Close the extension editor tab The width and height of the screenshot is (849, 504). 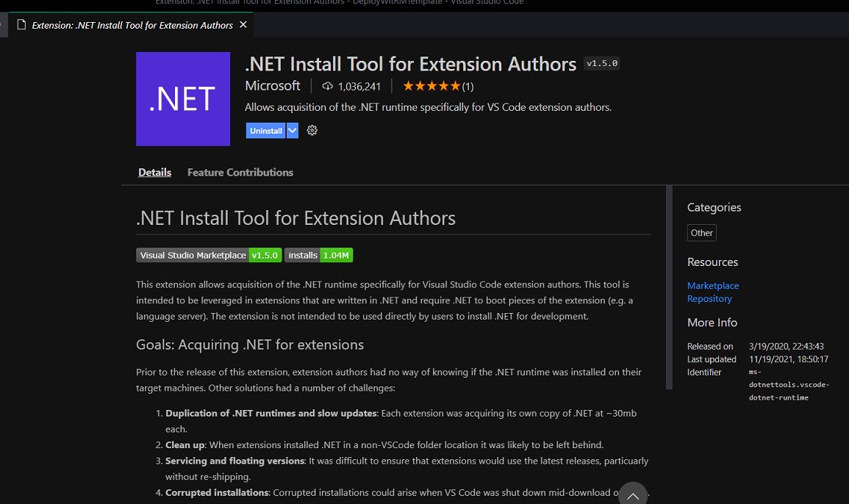tap(243, 24)
